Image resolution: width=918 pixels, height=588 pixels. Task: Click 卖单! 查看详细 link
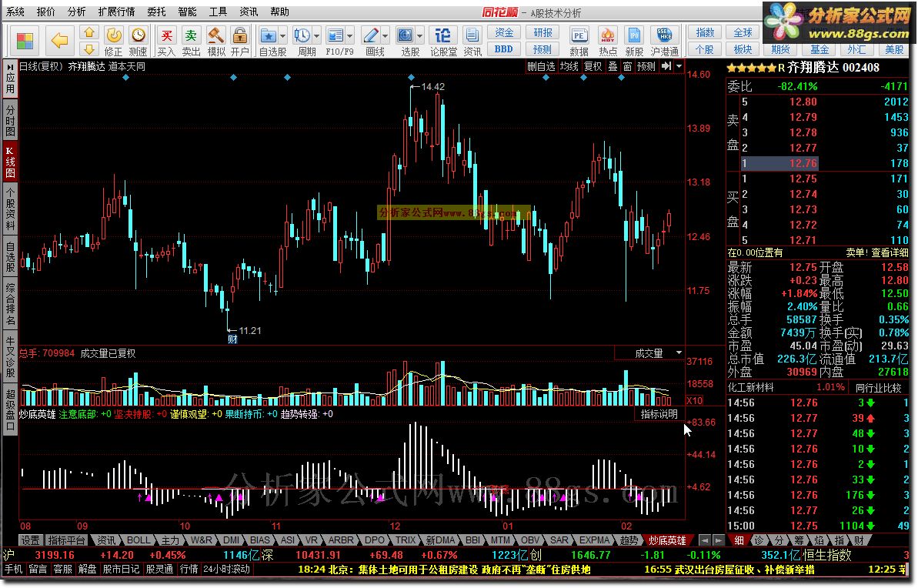coord(876,252)
